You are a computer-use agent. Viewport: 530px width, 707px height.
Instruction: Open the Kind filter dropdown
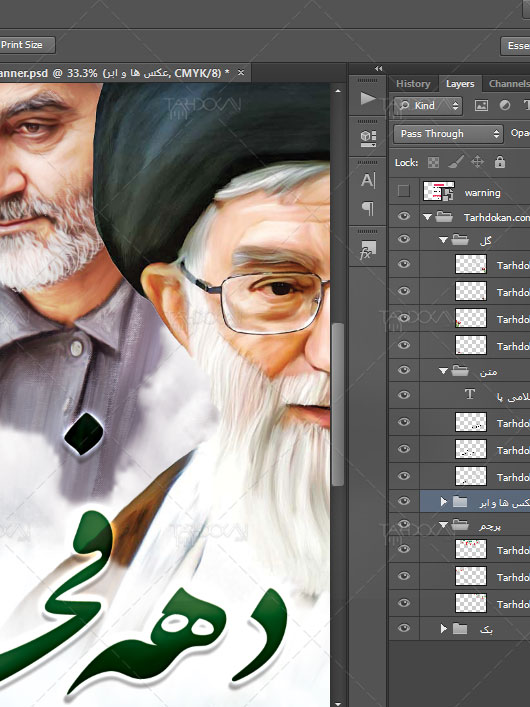[428, 106]
